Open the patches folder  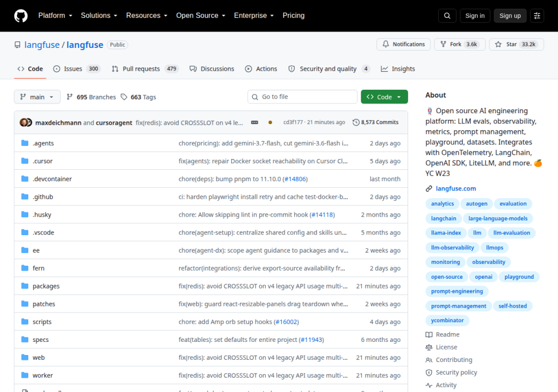(x=44, y=304)
